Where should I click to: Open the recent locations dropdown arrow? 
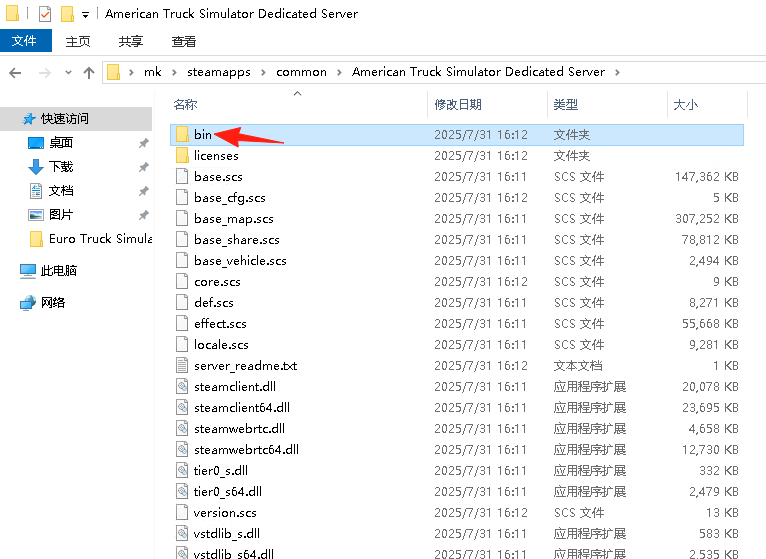(68, 73)
